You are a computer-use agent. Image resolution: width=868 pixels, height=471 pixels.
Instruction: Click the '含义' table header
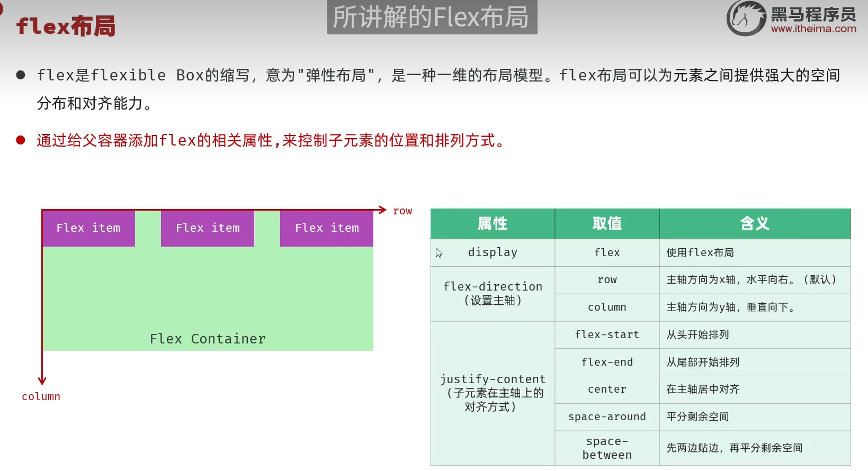point(755,224)
